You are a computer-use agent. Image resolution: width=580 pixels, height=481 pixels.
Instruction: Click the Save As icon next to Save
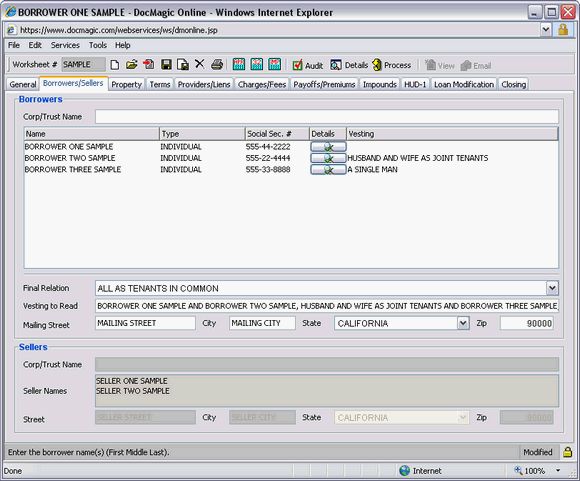point(183,65)
